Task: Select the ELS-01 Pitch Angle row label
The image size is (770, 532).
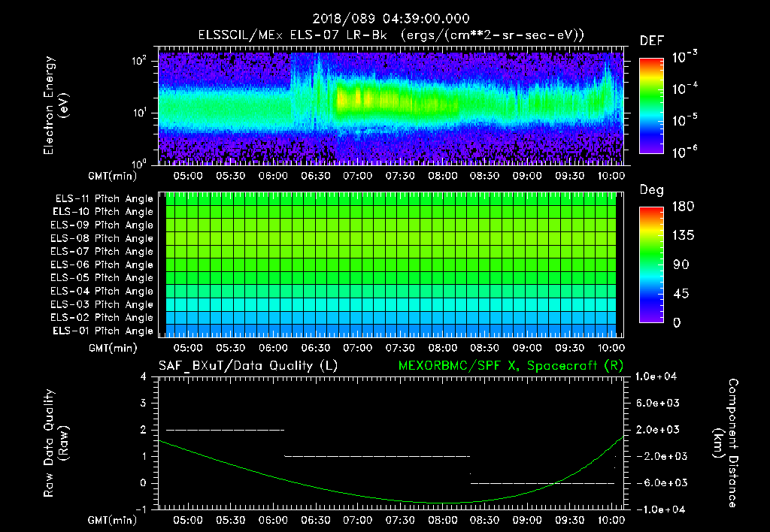Action: (103, 331)
